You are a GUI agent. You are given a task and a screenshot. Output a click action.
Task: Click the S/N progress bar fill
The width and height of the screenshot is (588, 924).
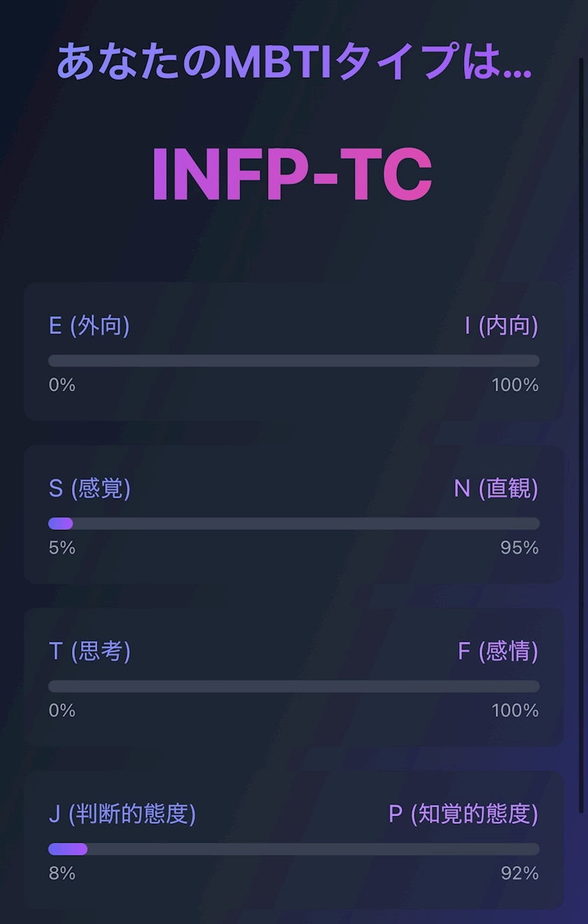(60, 524)
